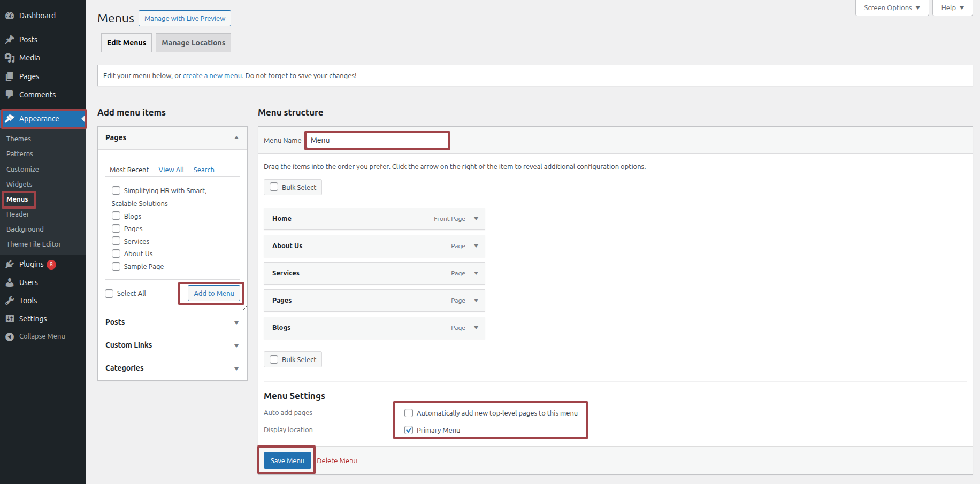Click the Plugins plug icon
This screenshot has width=980, height=484.
pos(10,264)
